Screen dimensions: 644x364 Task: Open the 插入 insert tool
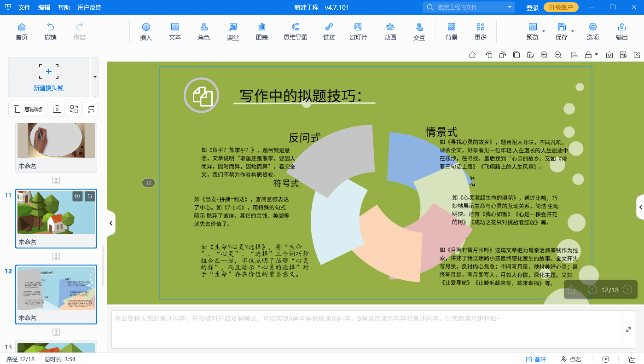tap(146, 31)
